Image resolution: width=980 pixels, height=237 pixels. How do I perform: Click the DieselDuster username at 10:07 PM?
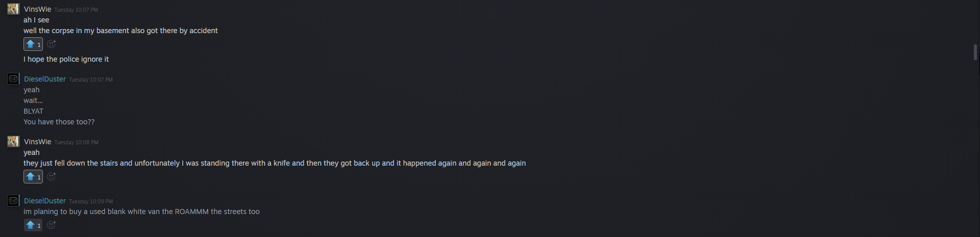pos(45,79)
